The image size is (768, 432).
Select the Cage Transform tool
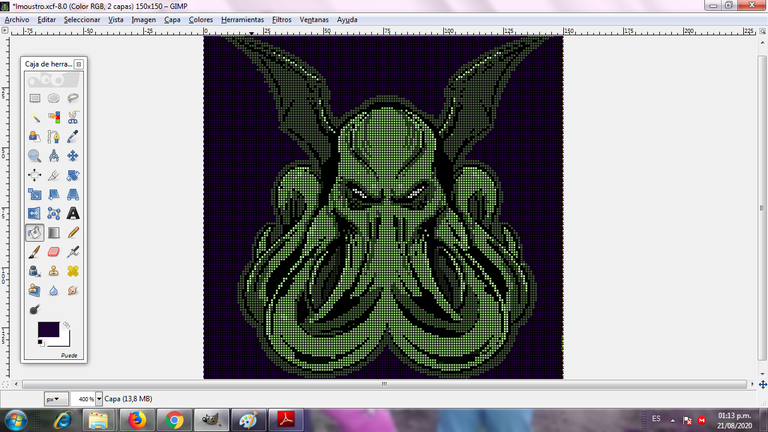click(53, 214)
